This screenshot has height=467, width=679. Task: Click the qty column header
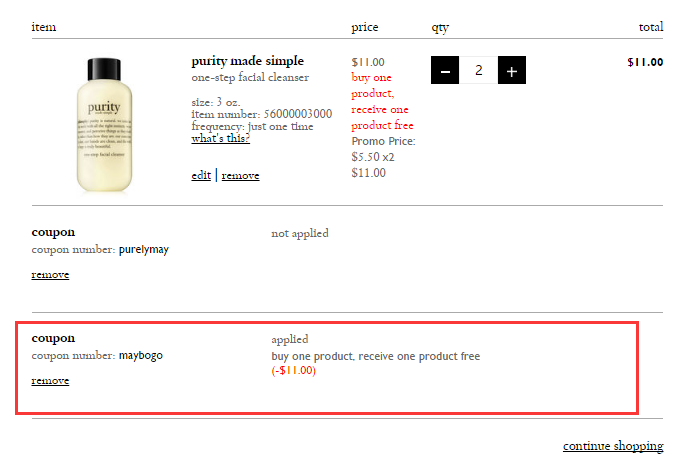click(440, 28)
